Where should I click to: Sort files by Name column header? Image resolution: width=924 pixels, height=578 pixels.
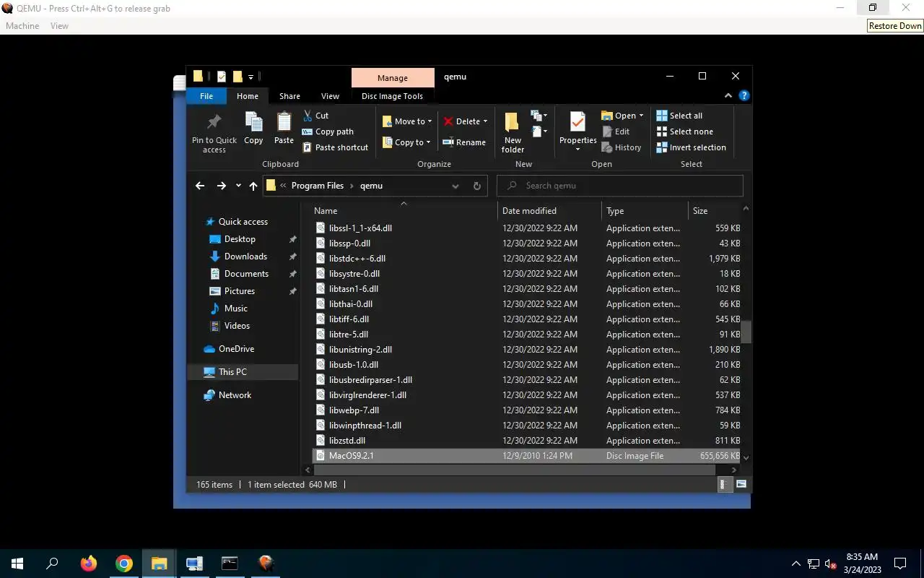(403, 211)
